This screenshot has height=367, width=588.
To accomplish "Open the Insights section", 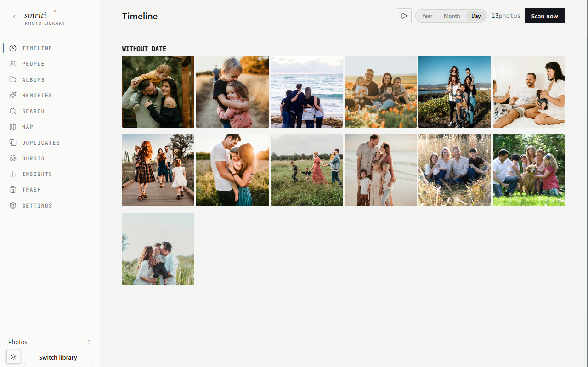I will pos(37,174).
